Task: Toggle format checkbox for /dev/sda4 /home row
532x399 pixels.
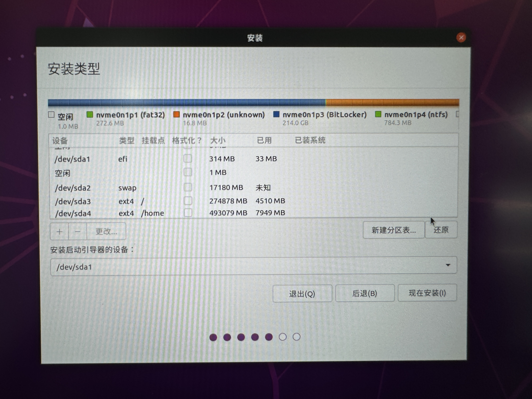Action: pyautogui.click(x=188, y=213)
